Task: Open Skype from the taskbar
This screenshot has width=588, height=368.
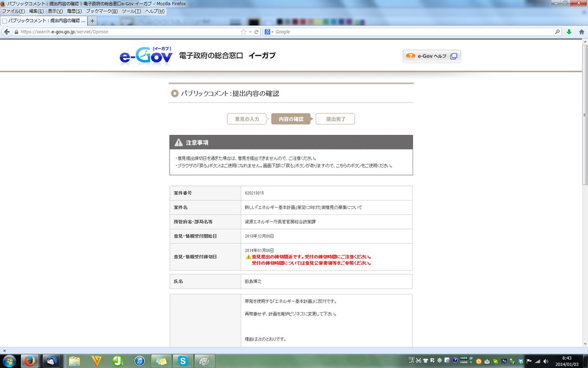Action: [183, 361]
